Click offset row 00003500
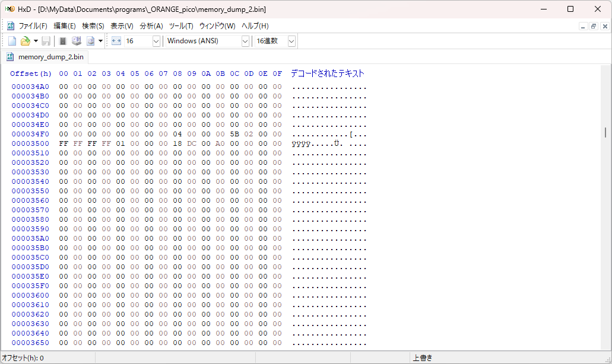 30,143
